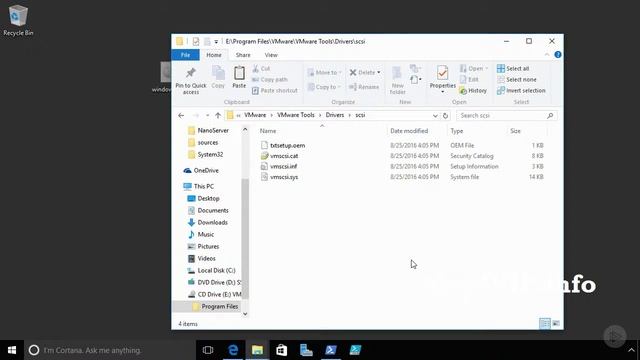Refresh the folder view
The width and height of the screenshot is (640, 360).
(x=445, y=116)
